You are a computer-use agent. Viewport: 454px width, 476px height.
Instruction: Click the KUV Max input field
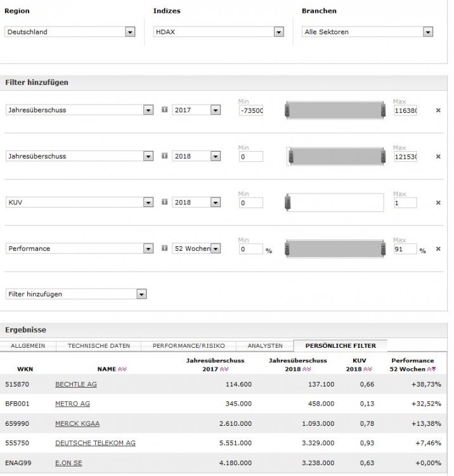point(405,203)
